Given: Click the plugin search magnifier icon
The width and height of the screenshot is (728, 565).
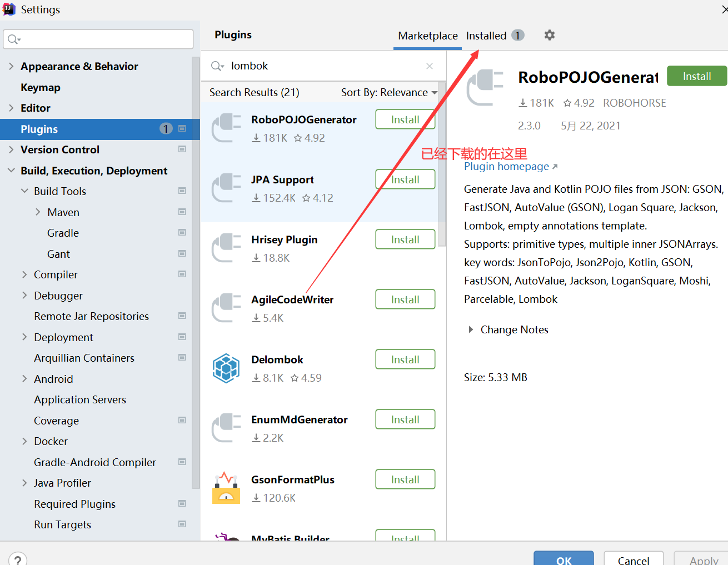Looking at the screenshot, I should pos(217,66).
